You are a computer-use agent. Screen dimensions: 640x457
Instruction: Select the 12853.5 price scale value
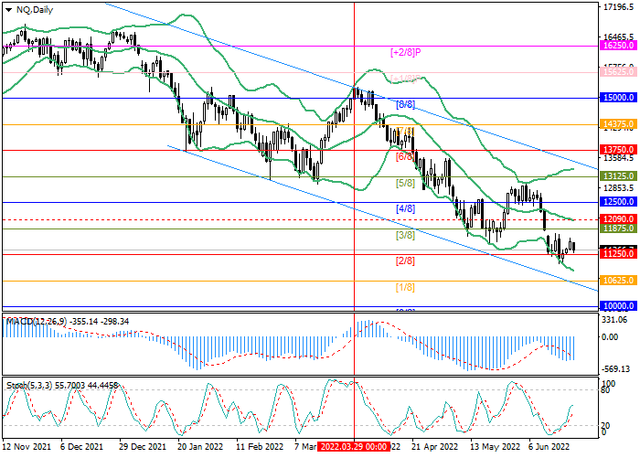pos(620,188)
